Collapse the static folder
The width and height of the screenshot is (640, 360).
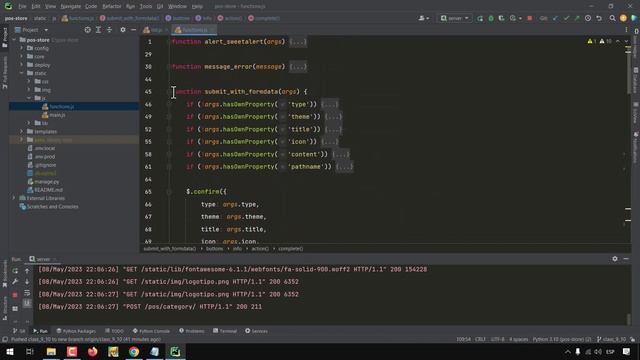[22, 73]
